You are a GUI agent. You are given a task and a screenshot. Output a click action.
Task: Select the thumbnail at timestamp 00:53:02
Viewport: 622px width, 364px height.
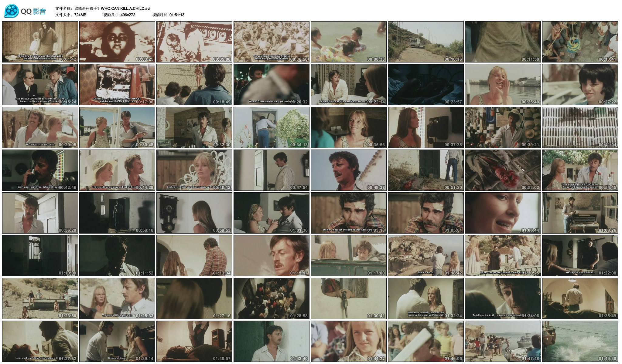(x=503, y=170)
